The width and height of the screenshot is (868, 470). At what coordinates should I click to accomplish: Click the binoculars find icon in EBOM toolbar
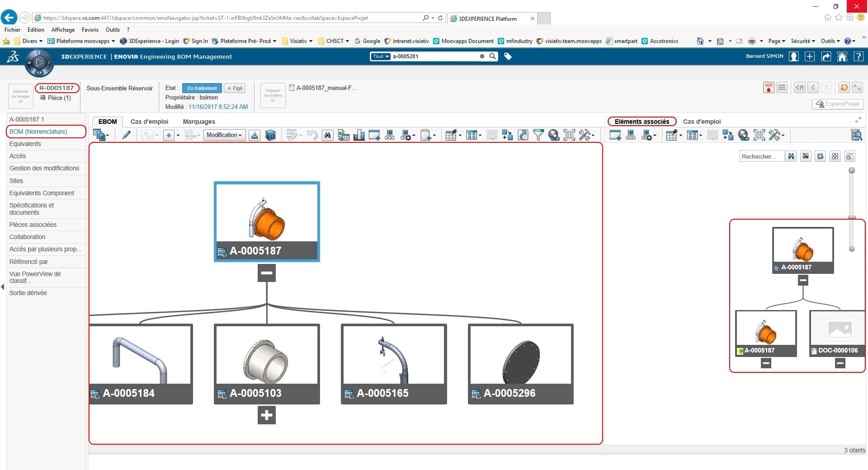tap(327, 135)
